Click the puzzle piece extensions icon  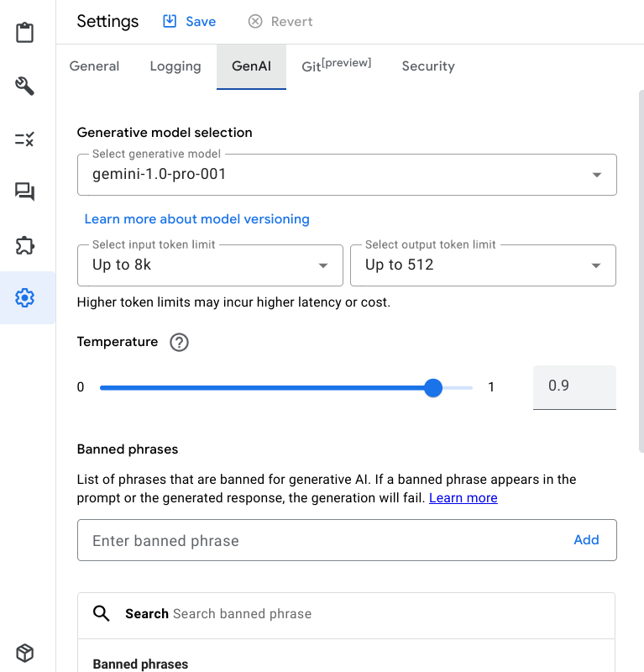(25, 245)
